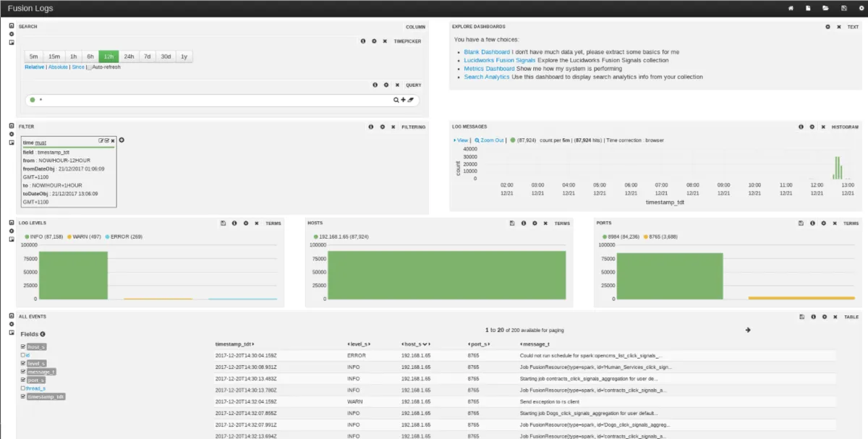868x439 pixels.
Task: Open green query color dot
Action: pos(33,100)
